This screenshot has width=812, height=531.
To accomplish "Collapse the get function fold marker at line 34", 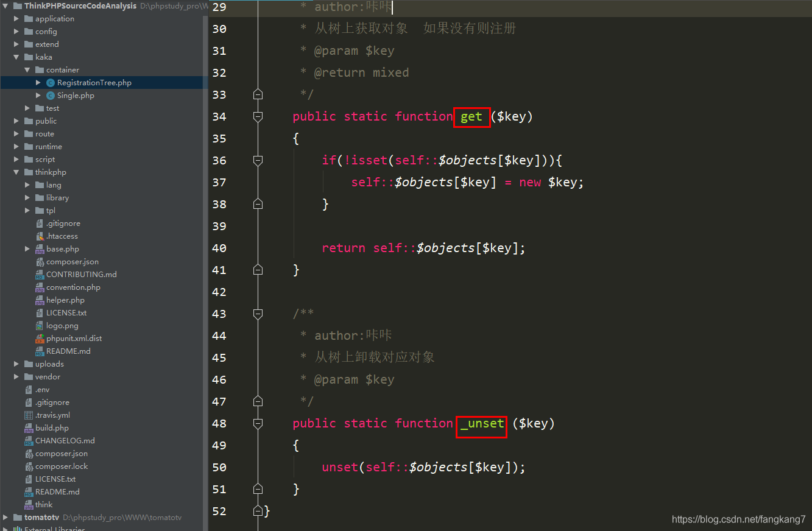I will point(258,116).
